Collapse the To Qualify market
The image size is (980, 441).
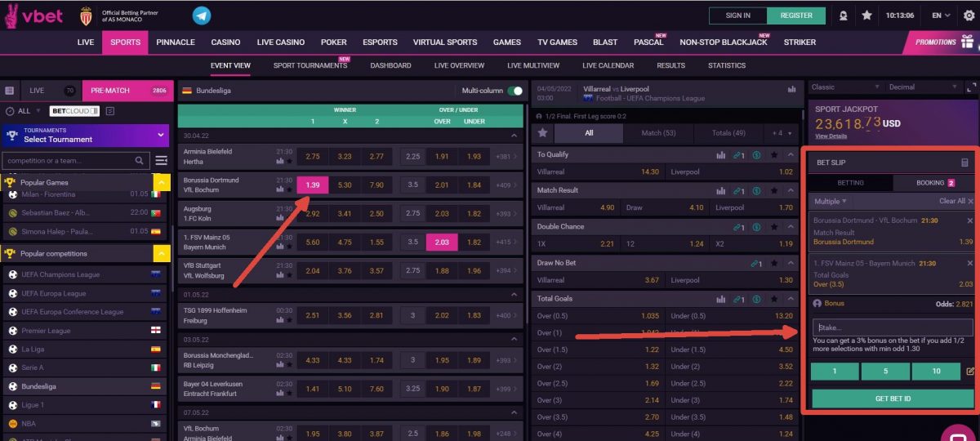[791, 154]
